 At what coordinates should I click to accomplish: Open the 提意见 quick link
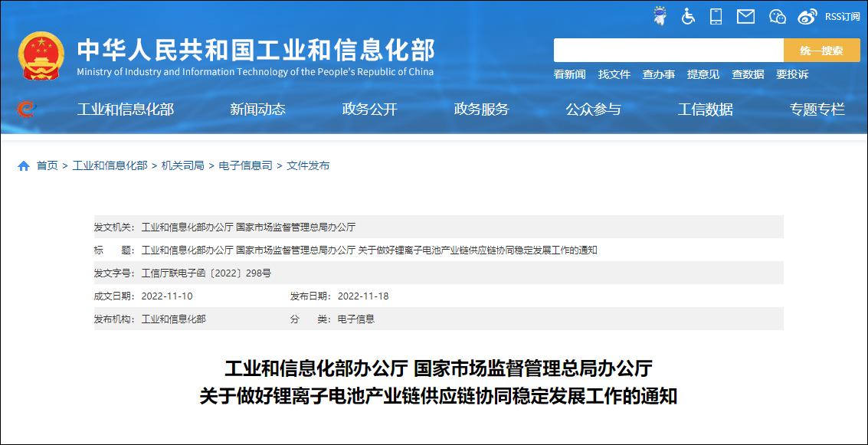coord(703,74)
